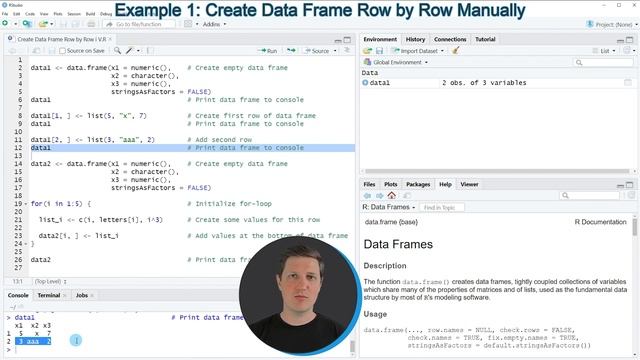The width and height of the screenshot is (640, 360).
Task: Click the document outline icon in editor
Action: (347, 51)
